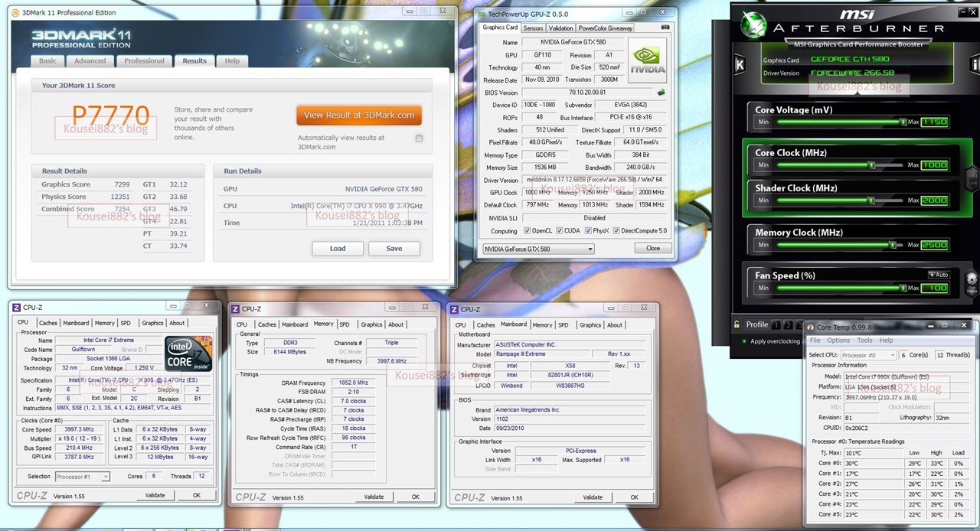The width and height of the screenshot is (980, 531).
Task: Click the Fan Speed slider handle
Action: [903, 288]
